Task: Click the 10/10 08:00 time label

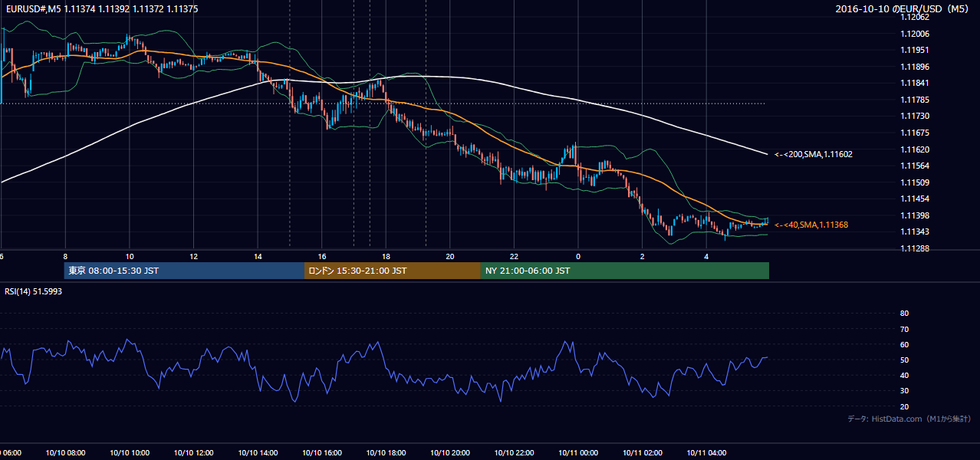Action: point(65,453)
